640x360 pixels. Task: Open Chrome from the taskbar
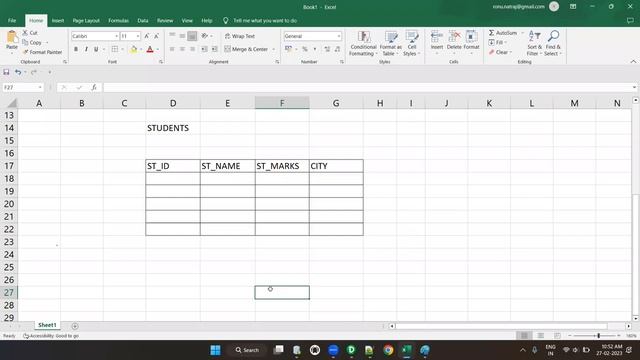coord(388,350)
